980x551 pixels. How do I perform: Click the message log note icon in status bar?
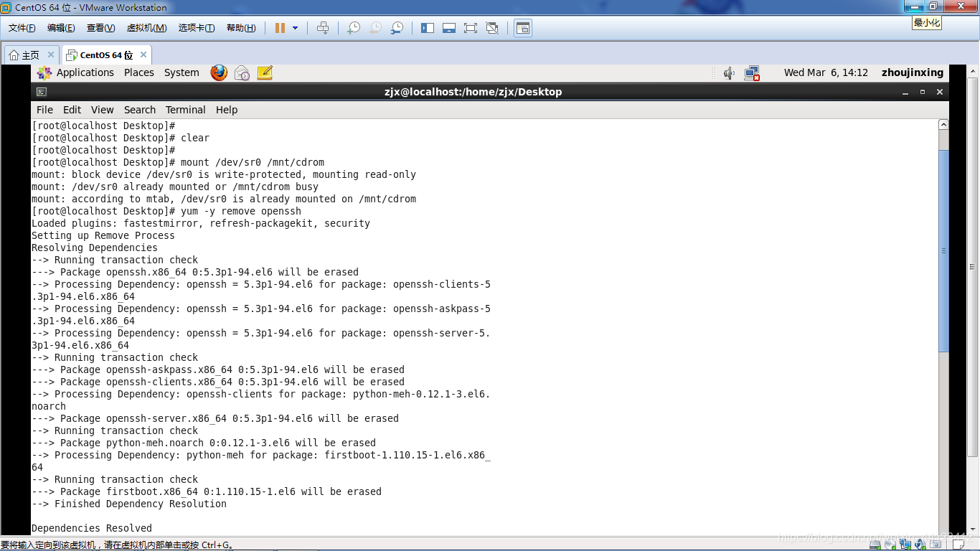coord(958,545)
